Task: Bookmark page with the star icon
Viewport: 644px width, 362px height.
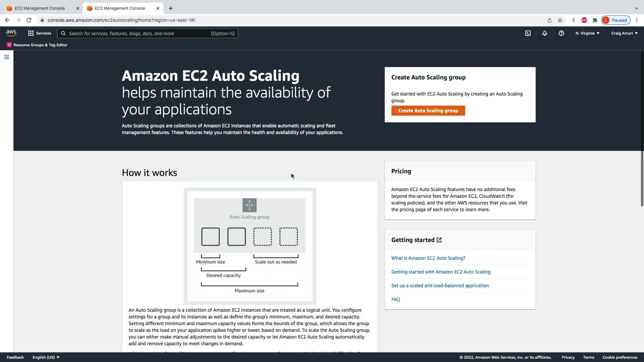Action: pyautogui.click(x=560, y=20)
